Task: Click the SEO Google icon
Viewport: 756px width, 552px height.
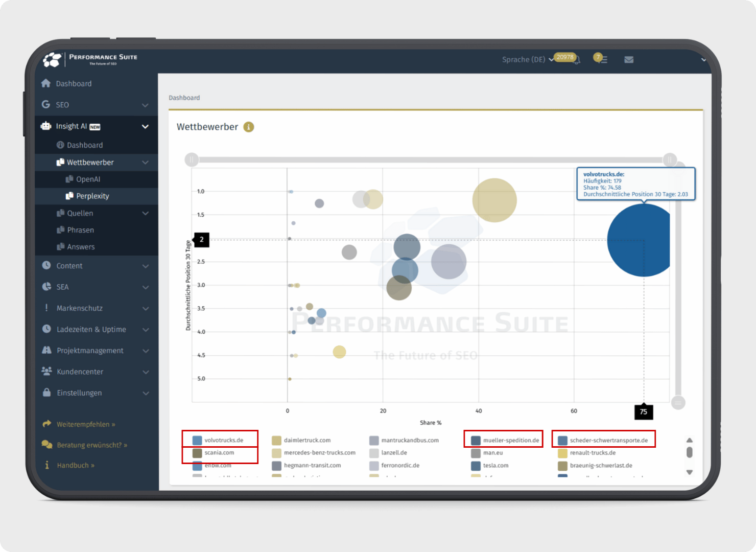Action: (46, 104)
